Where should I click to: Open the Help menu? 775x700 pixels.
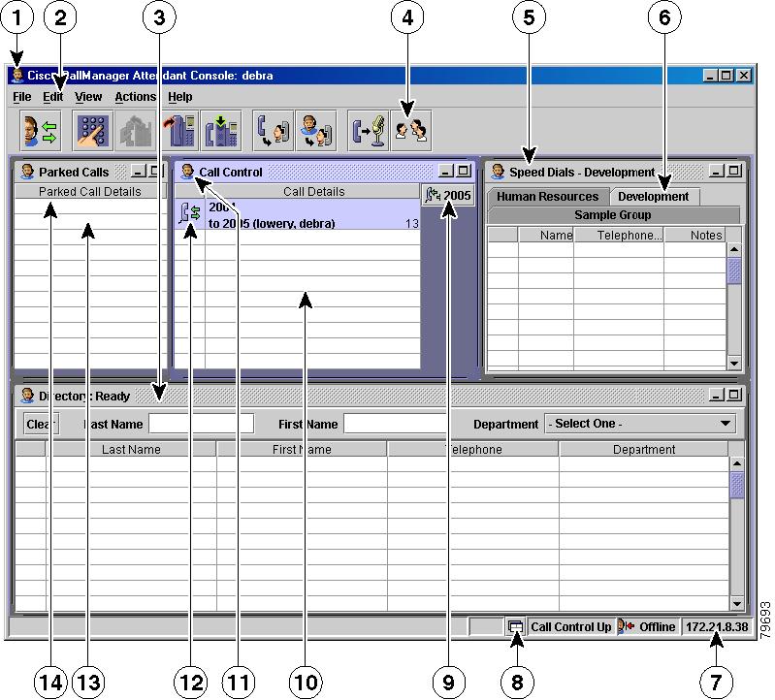click(x=179, y=97)
